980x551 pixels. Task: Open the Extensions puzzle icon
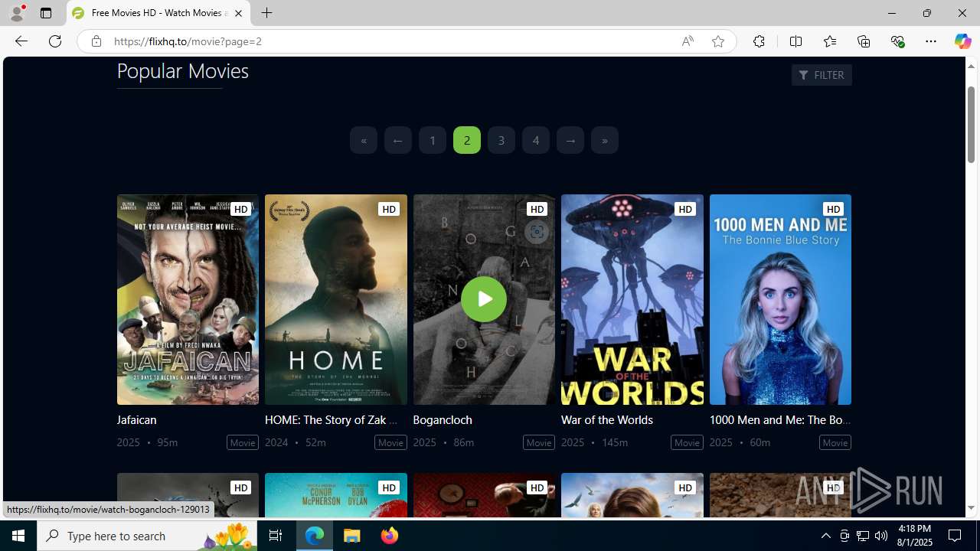759,41
